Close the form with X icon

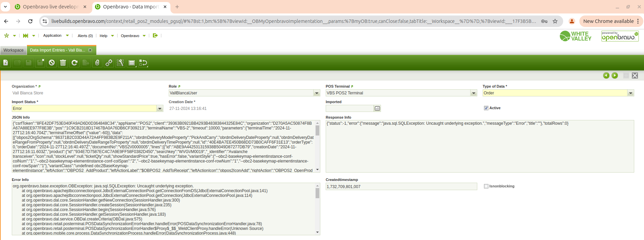click(x=635, y=76)
